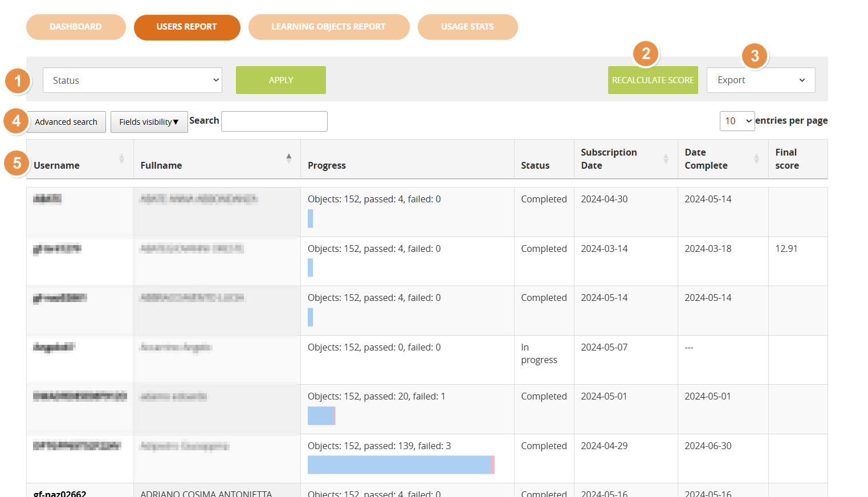868x497 pixels.
Task: Click orange number 5 callout badge
Action: coord(17,163)
